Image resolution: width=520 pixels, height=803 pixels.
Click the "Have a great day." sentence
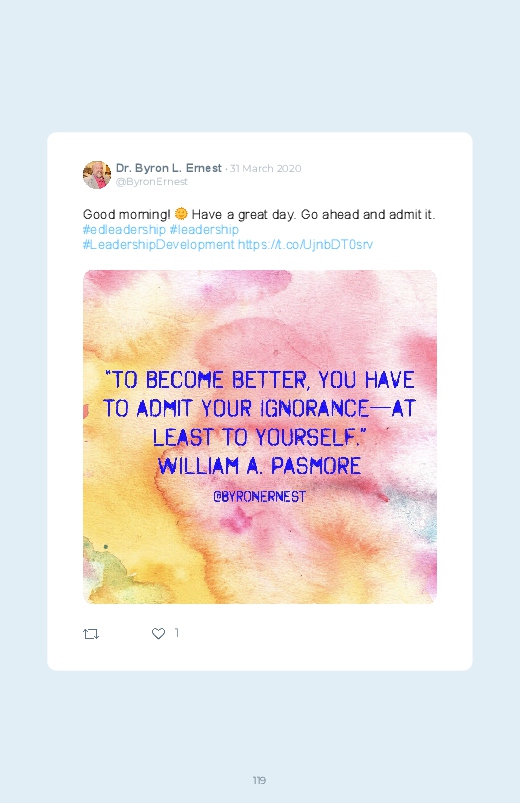[x=244, y=215]
